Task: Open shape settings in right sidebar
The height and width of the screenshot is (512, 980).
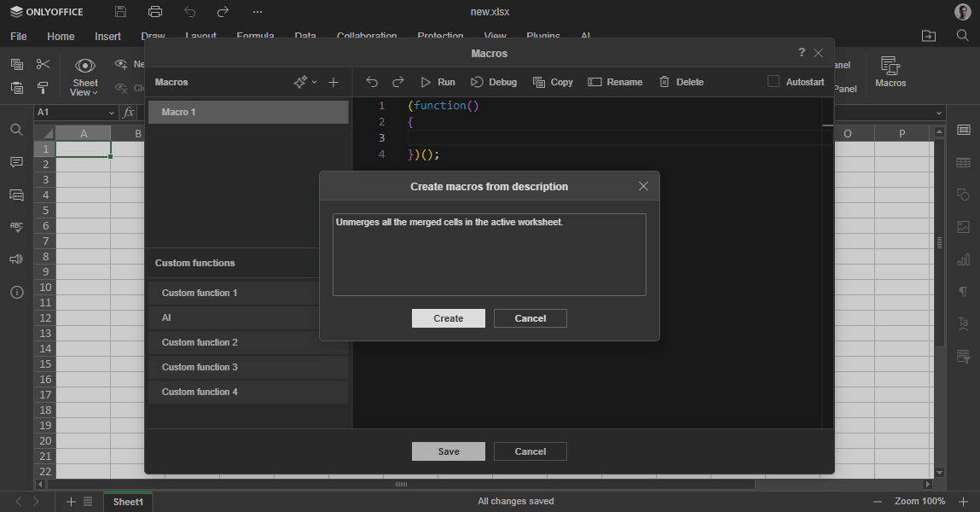Action: pos(963,195)
